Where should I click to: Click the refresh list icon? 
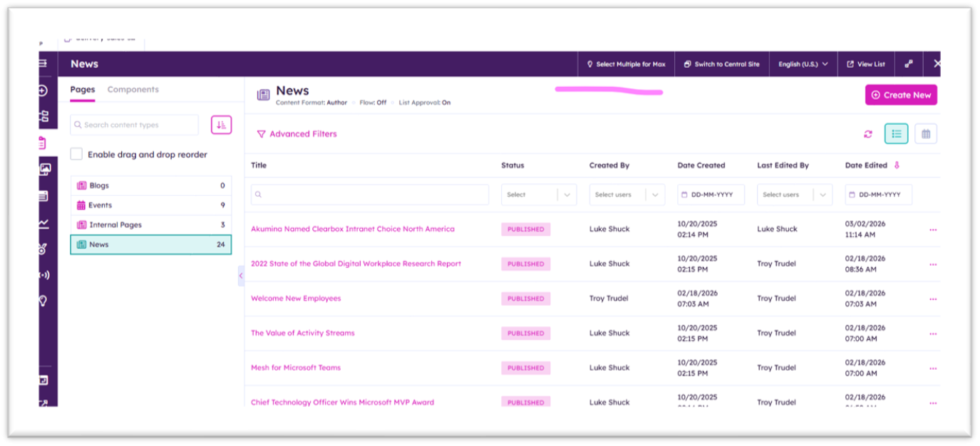[867, 134]
